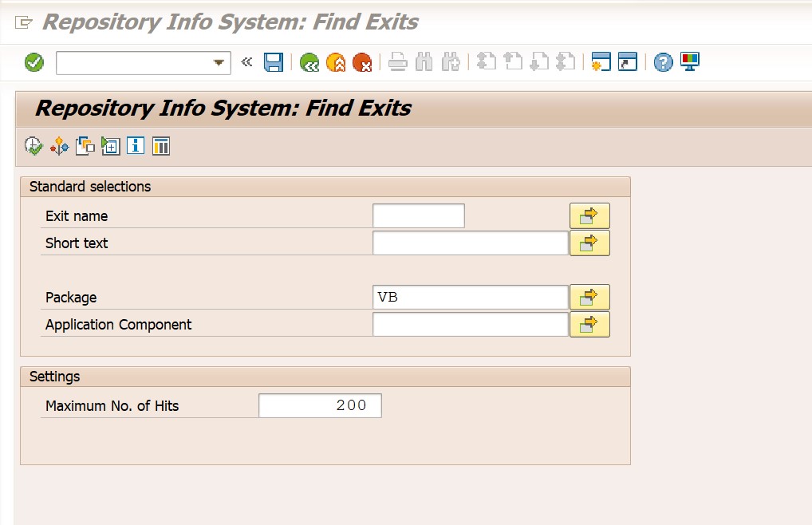Click the Application Component input field
This screenshot has height=525, width=812.
[471, 324]
